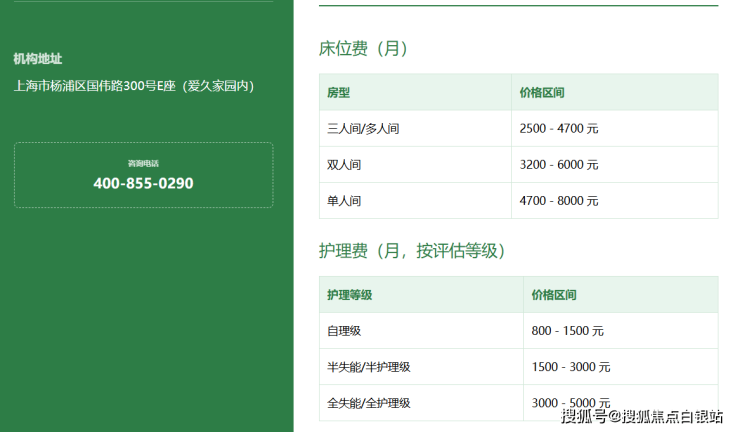The width and height of the screenshot is (740, 432).
Task: Click the consultation phone number 400-855-0290
Action: tap(143, 183)
